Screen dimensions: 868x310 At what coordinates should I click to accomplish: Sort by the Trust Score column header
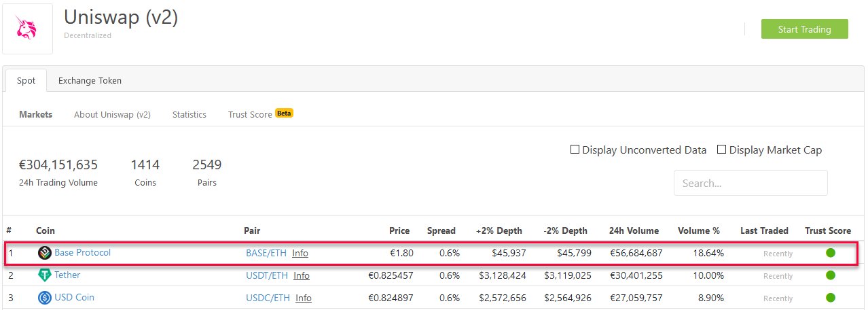click(828, 230)
